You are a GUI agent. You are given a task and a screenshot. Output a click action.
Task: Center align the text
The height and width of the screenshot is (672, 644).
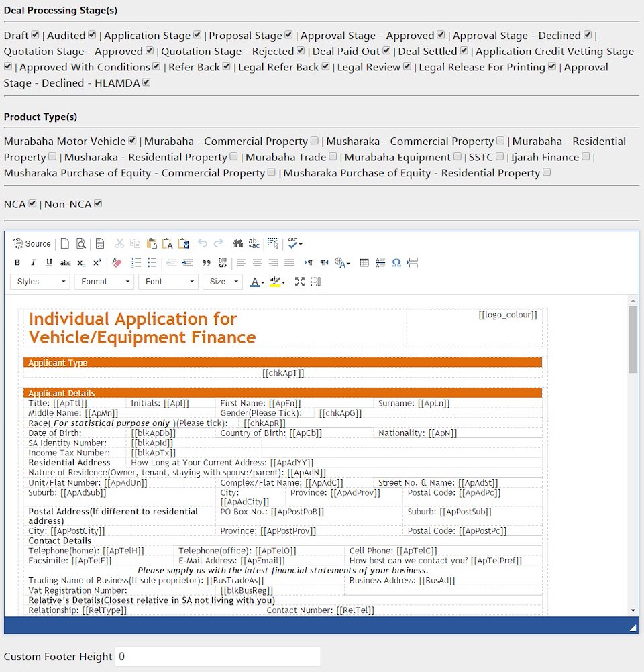pos(257,263)
